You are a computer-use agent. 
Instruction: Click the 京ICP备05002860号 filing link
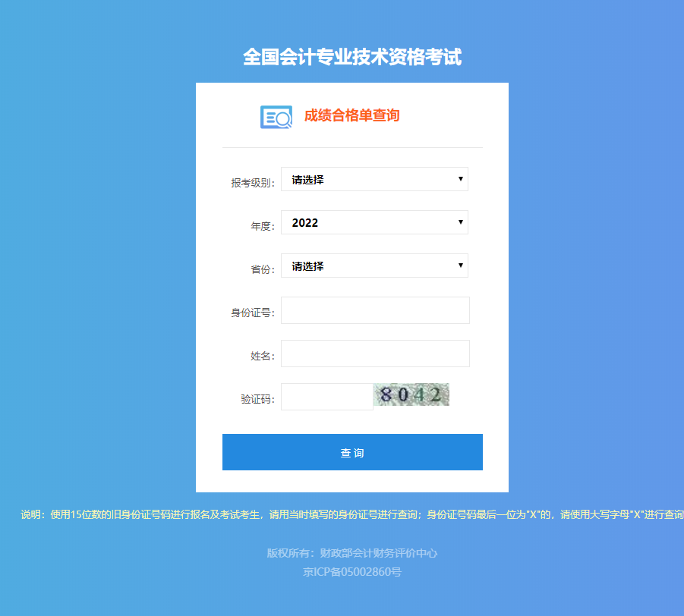[352, 571]
